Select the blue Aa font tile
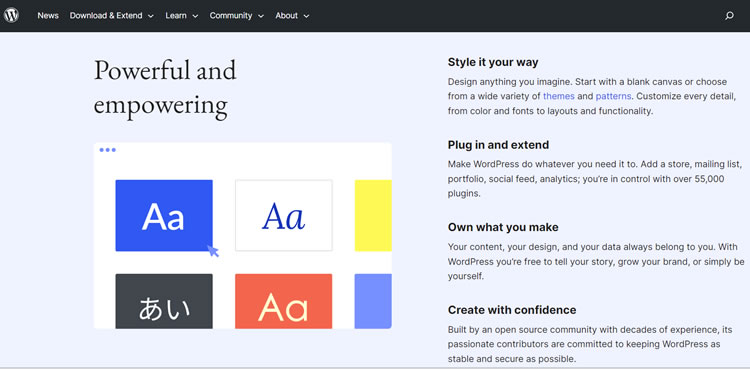The height and width of the screenshot is (369, 750). coord(164,215)
